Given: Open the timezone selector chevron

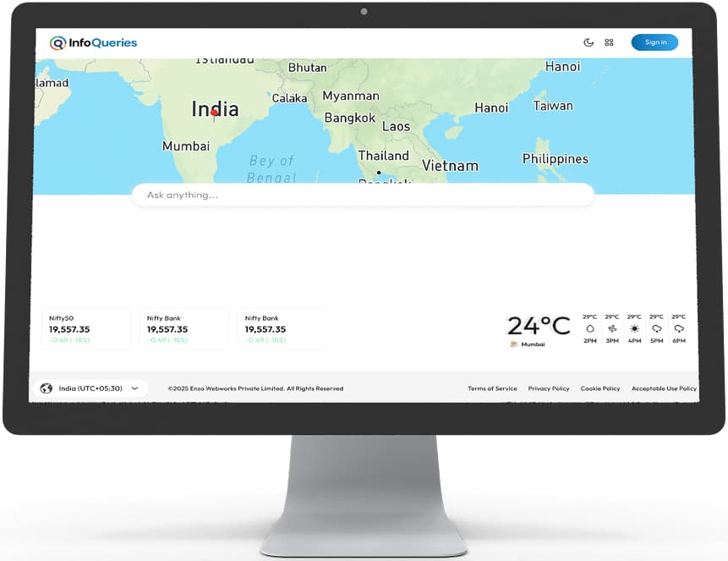Looking at the screenshot, I should coord(134,388).
